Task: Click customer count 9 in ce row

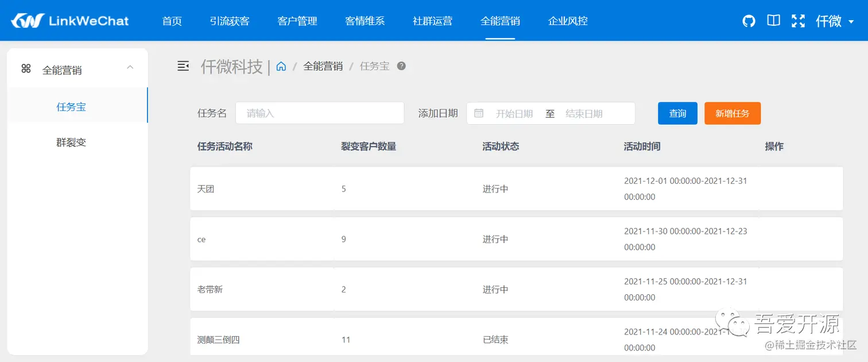Action: (x=344, y=239)
